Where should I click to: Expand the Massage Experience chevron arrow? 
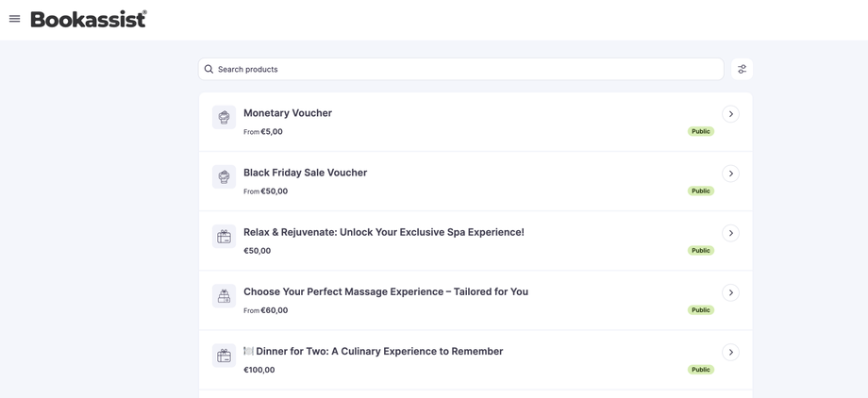730,292
